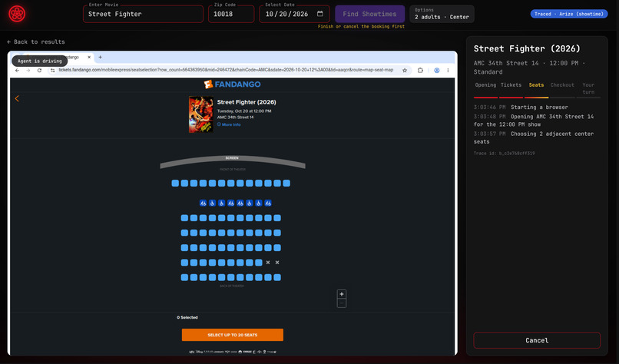The height and width of the screenshot is (364, 619).
Task: Select the leftmost wheelchair-symbol seat
Action: (x=213, y=203)
